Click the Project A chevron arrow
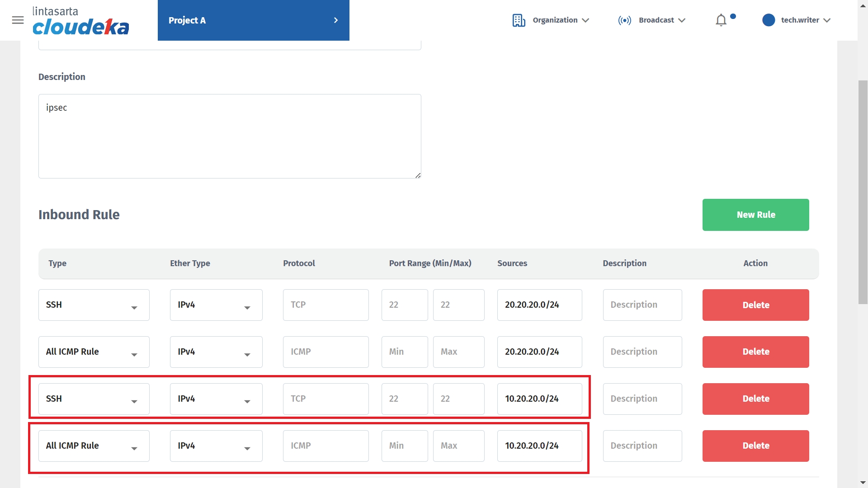The image size is (868, 488). (335, 20)
